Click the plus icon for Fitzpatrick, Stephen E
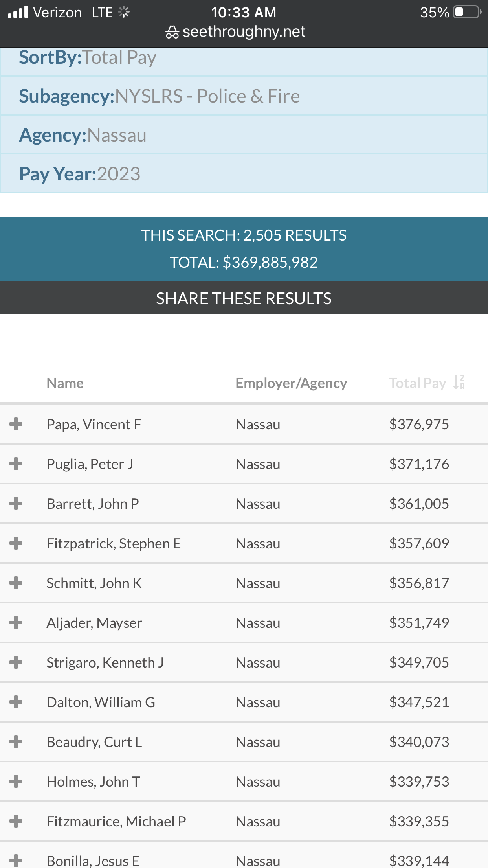This screenshot has width=488, height=868. [x=16, y=543]
